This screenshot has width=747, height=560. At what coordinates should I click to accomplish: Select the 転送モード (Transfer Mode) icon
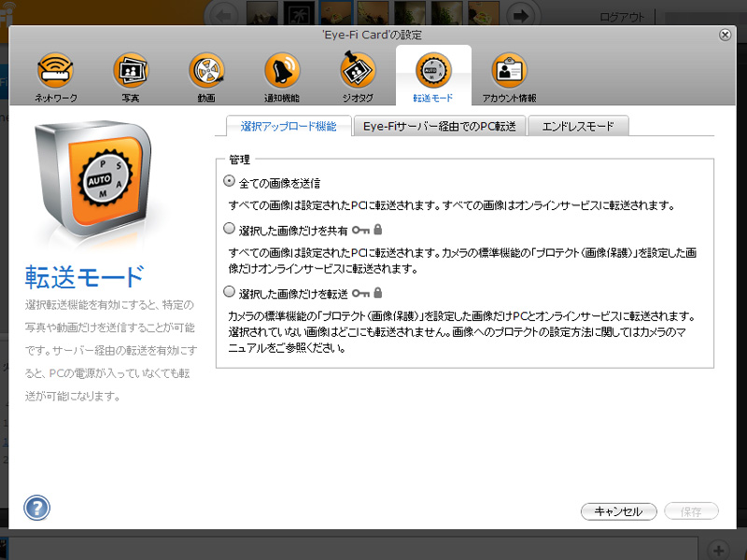point(431,73)
